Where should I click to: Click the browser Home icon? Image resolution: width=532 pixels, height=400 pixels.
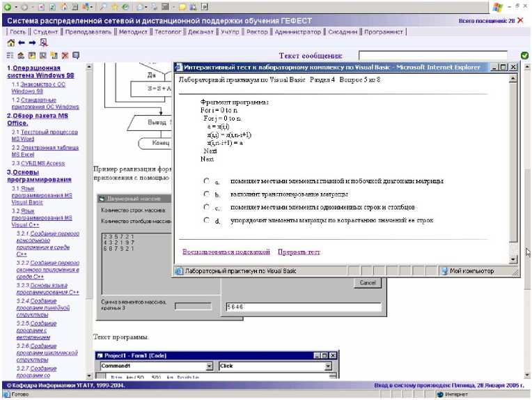[64, 7]
